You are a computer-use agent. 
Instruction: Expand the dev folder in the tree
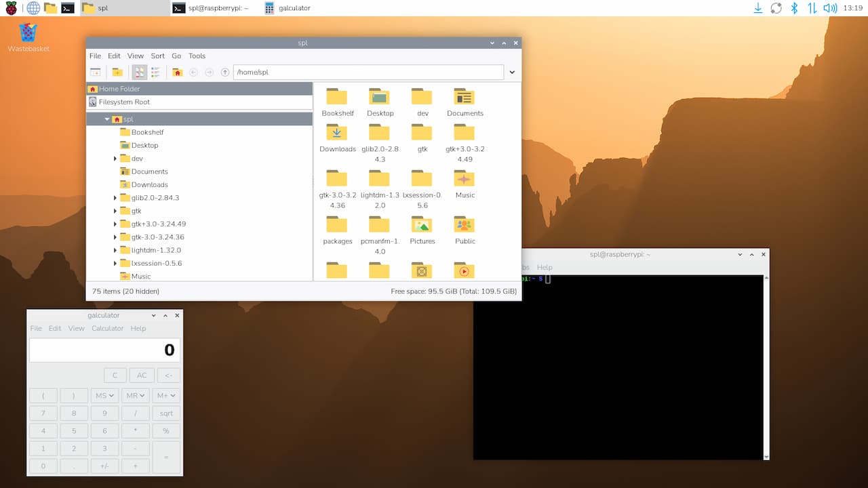point(115,159)
